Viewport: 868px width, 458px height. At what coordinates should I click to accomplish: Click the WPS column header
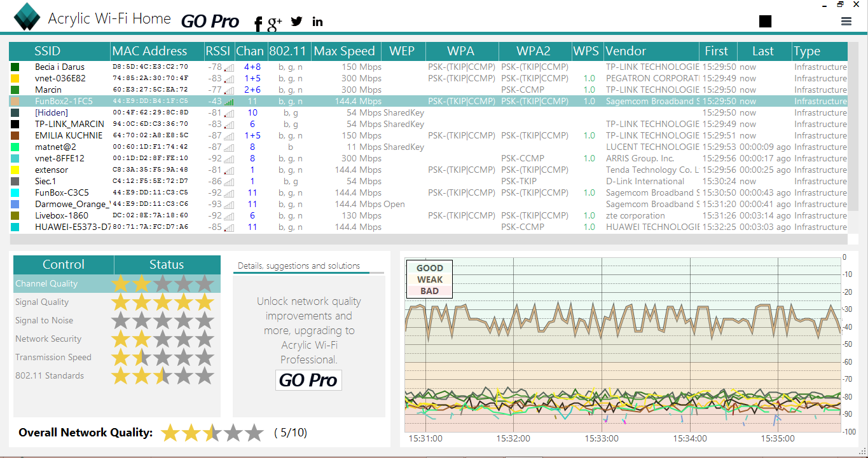pyautogui.click(x=586, y=51)
